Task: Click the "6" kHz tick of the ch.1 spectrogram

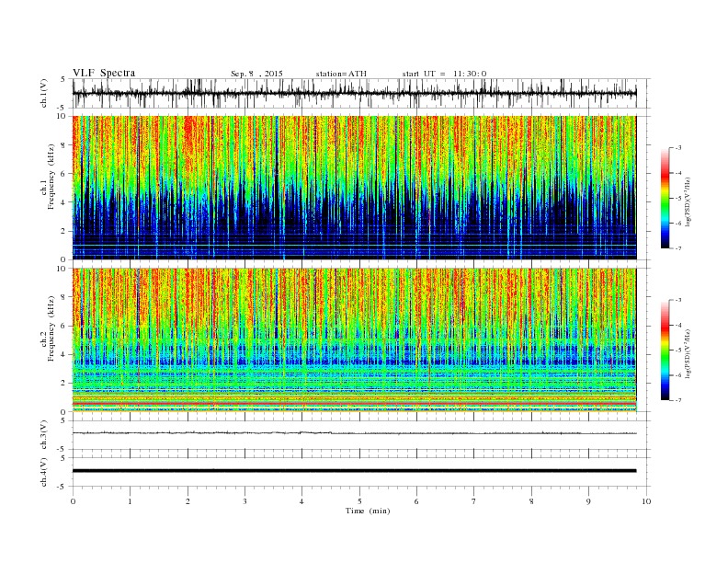Action: point(63,174)
